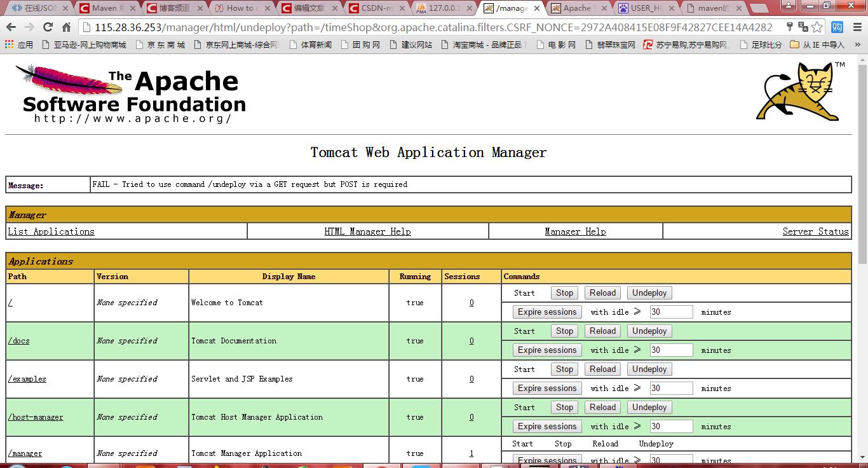Expire sessions for /examples application

point(547,389)
